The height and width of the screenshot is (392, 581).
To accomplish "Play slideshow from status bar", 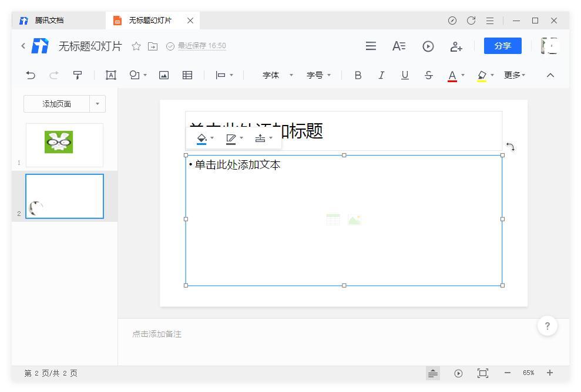I will (x=458, y=373).
